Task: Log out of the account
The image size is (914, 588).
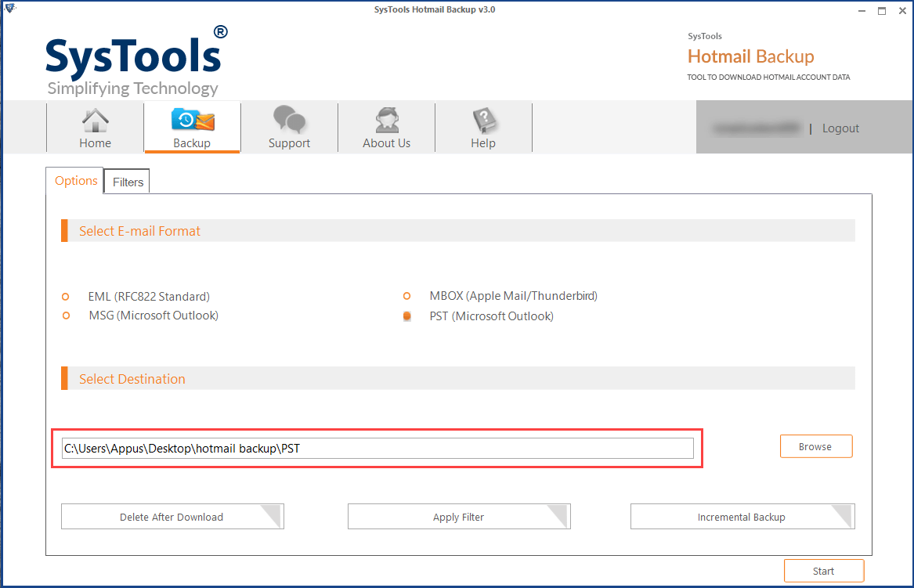Action: point(840,128)
